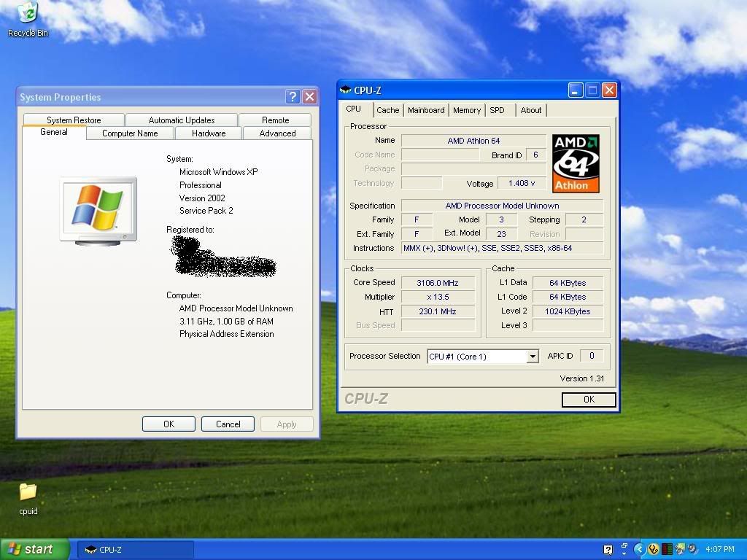Click the Name field showing AMD Athlon 64
This screenshot has height=560, width=747.
(473, 141)
